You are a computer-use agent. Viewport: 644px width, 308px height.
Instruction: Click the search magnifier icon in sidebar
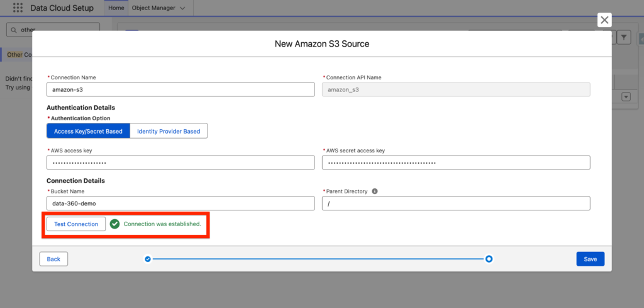click(x=14, y=30)
